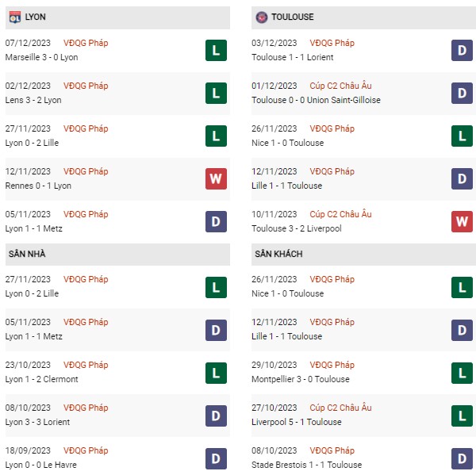
Task: Open Toulouse 0 - 0 Union Saint-Gilloise match
Action: (316, 100)
